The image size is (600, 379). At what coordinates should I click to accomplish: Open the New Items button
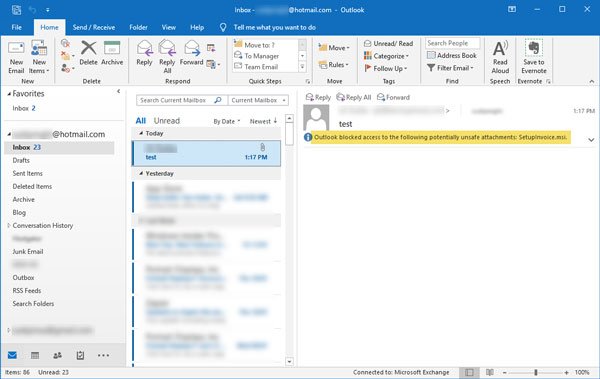[x=39, y=57]
